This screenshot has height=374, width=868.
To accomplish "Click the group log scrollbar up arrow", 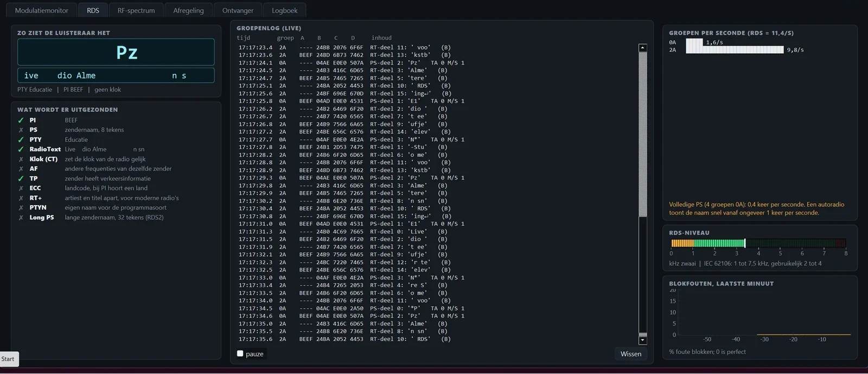I will click(x=643, y=48).
